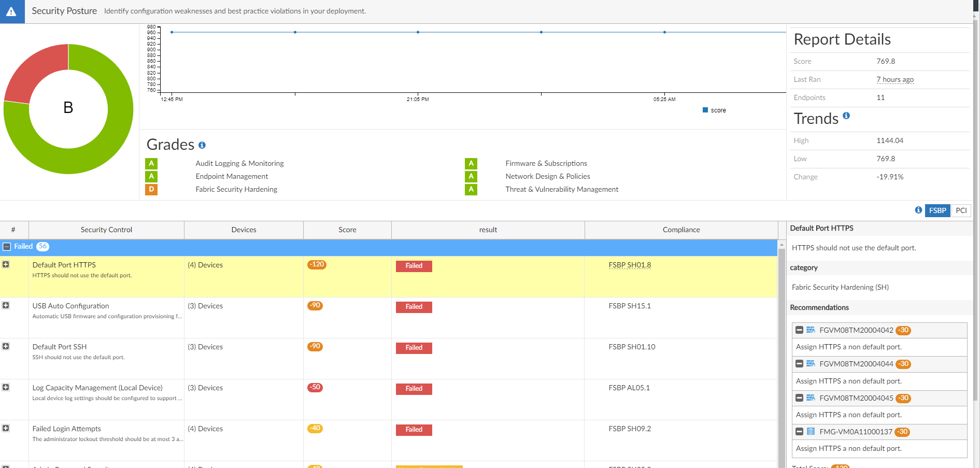
Task: Expand the USB Auto Configuration row
Action: pos(6,305)
